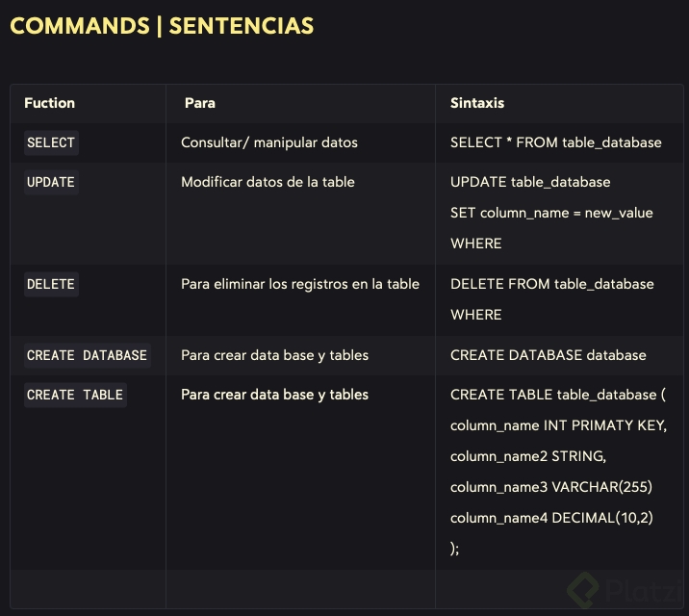Image resolution: width=689 pixels, height=616 pixels.
Task: Click the Modificar datos de la table cell
Action: (268, 182)
